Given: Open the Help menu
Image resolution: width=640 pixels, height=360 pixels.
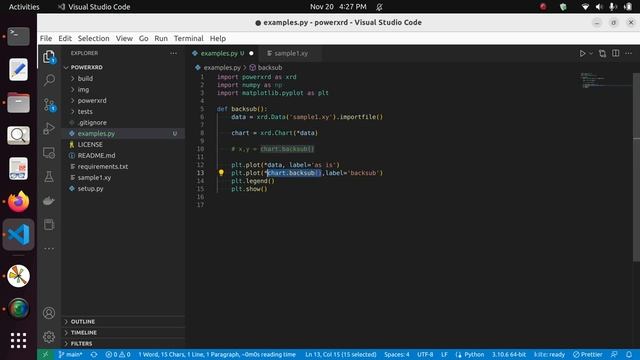Looking at the screenshot, I should [218, 38].
